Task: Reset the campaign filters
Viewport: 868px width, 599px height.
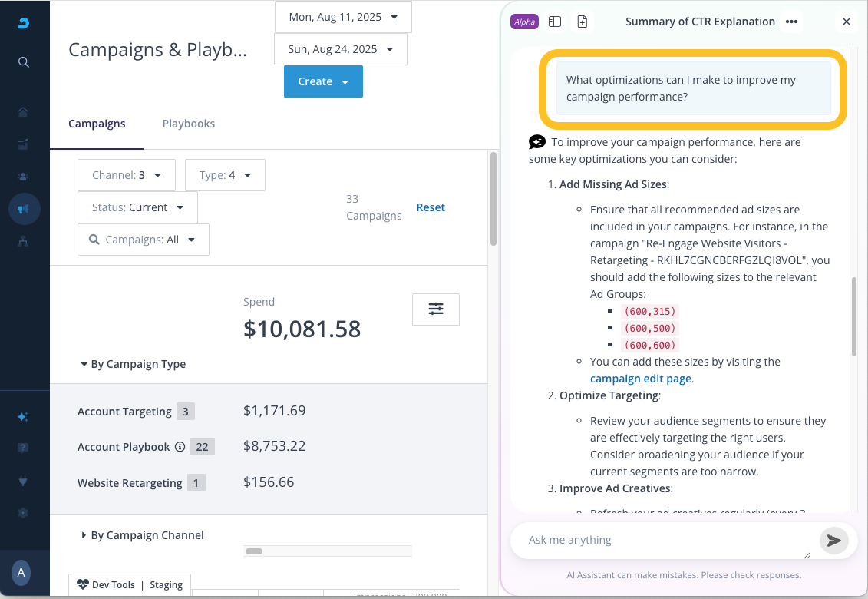Action: pyautogui.click(x=431, y=207)
